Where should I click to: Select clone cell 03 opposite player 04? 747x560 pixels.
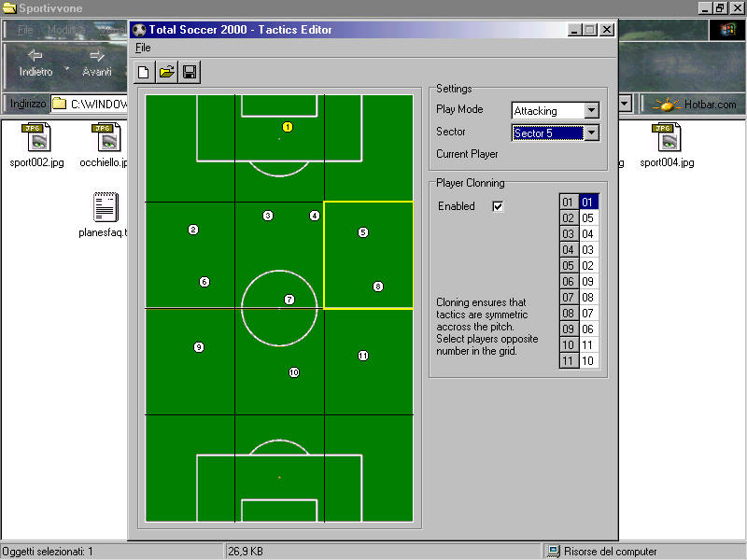(x=589, y=249)
